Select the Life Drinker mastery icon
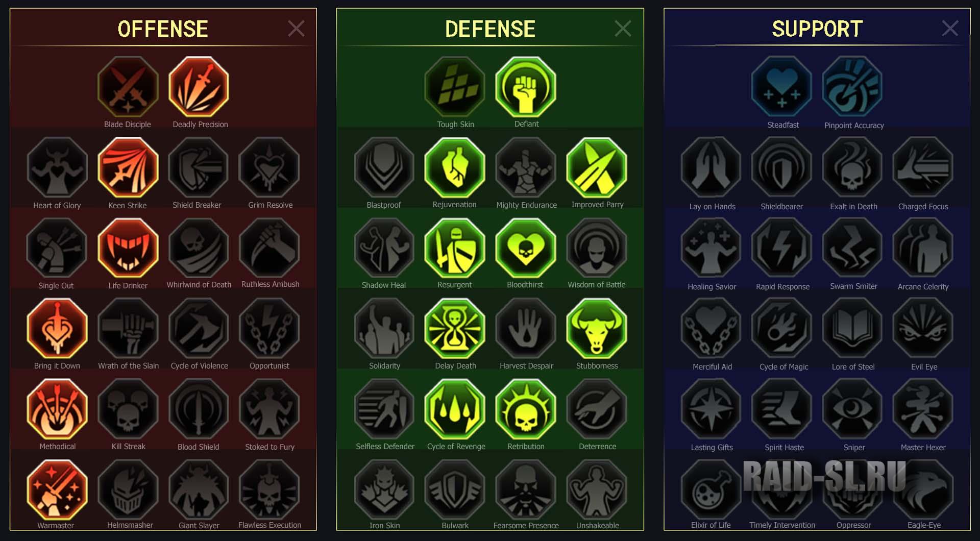This screenshot has height=541, width=980. click(128, 248)
